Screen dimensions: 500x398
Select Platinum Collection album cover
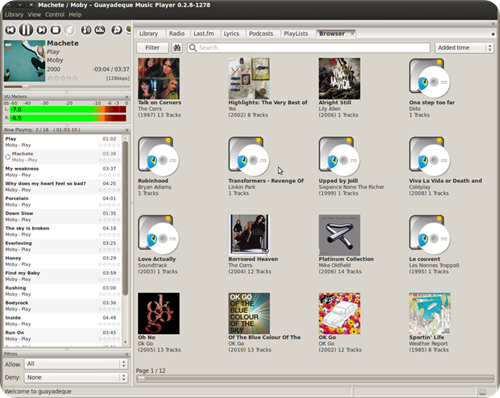coord(339,235)
